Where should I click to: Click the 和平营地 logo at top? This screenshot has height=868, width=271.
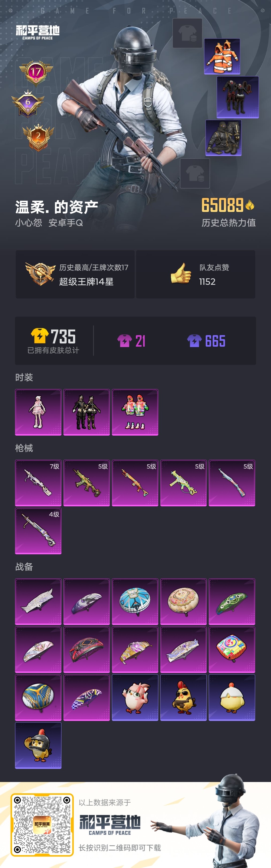click(38, 32)
